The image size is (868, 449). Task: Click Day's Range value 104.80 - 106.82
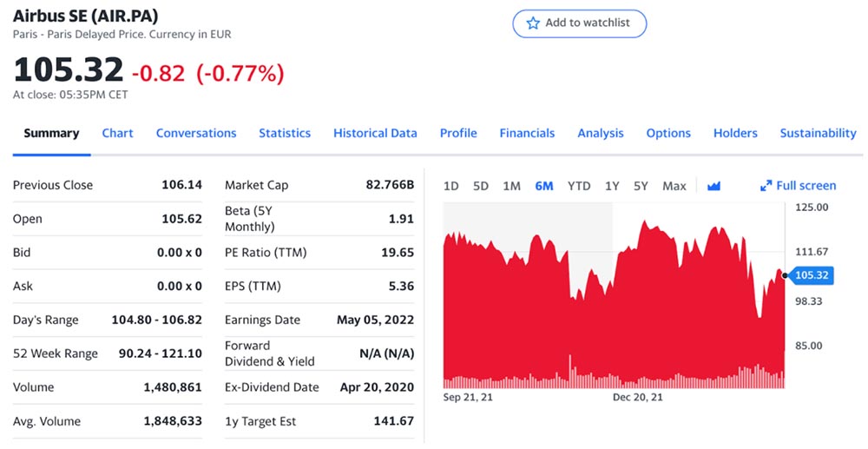pos(156,320)
